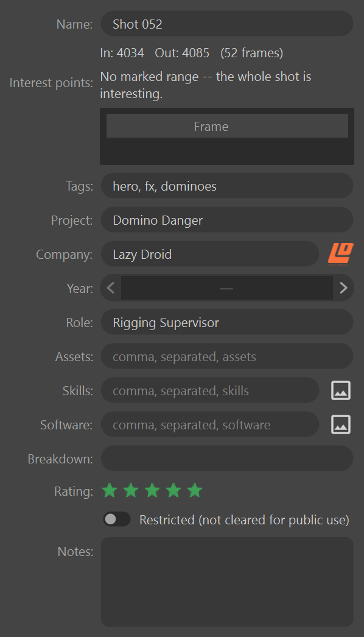Click the 'Rating:' label
This screenshot has width=364, height=637.
pos(74,491)
